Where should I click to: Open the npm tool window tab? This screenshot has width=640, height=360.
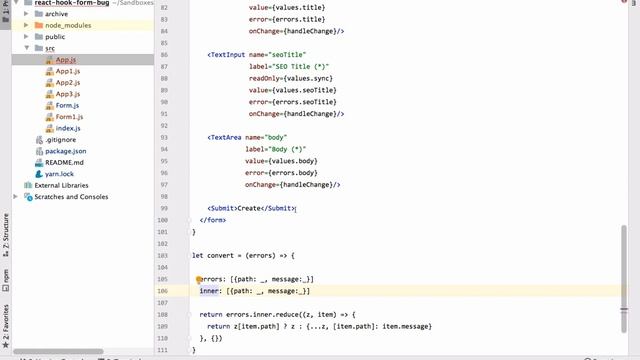5,280
